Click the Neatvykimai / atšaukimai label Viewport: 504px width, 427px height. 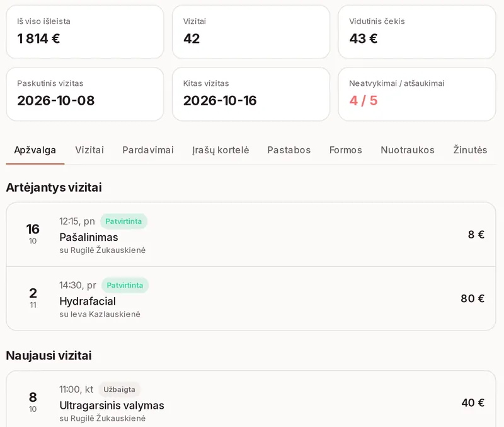(397, 83)
